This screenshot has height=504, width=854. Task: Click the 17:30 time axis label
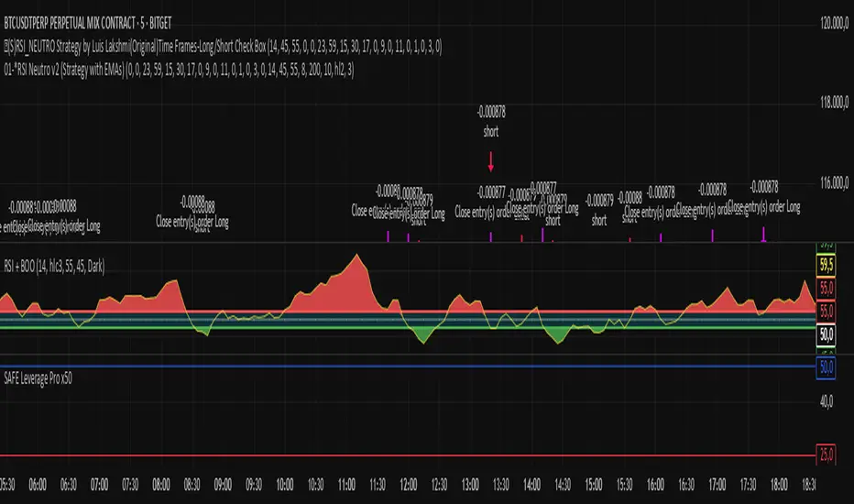pos(749,484)
